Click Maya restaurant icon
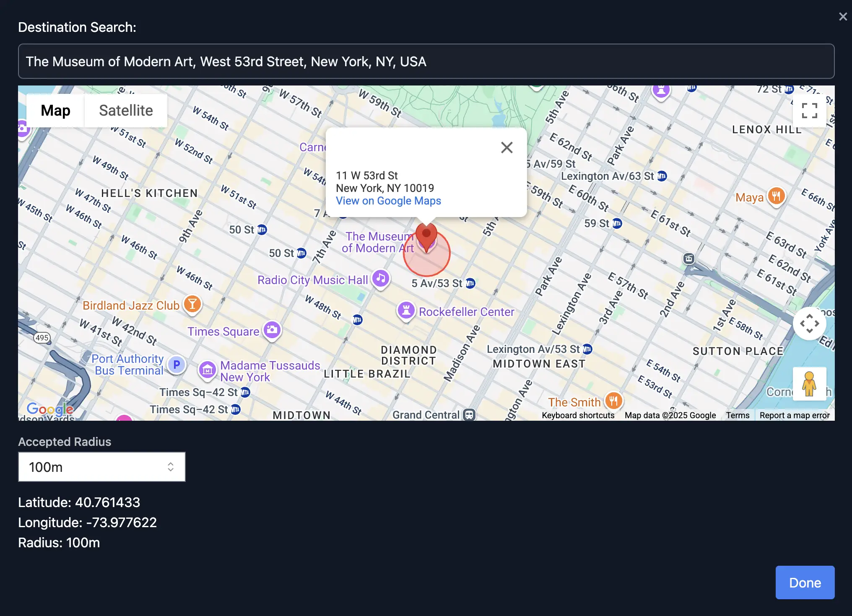852x616 pixels. (777, 196)
